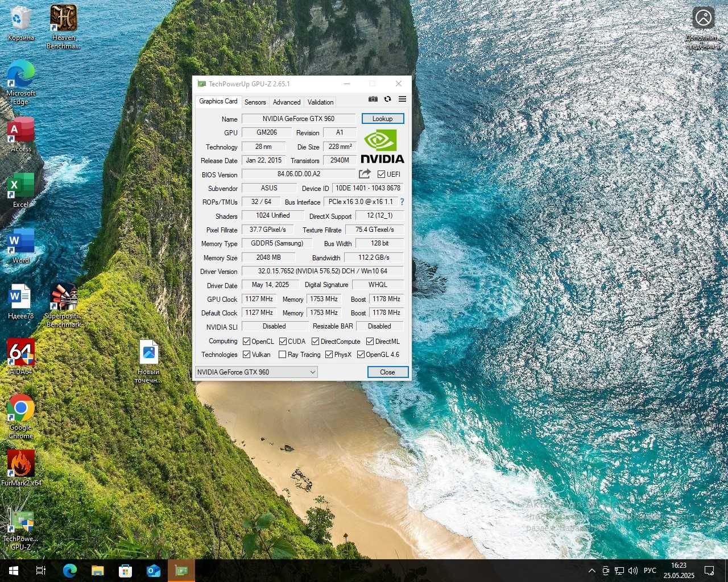This screenshot has width=728, height=582.
Task: Open the Windows Start menu
Action: pyautogui.click(x=14, y=571)
